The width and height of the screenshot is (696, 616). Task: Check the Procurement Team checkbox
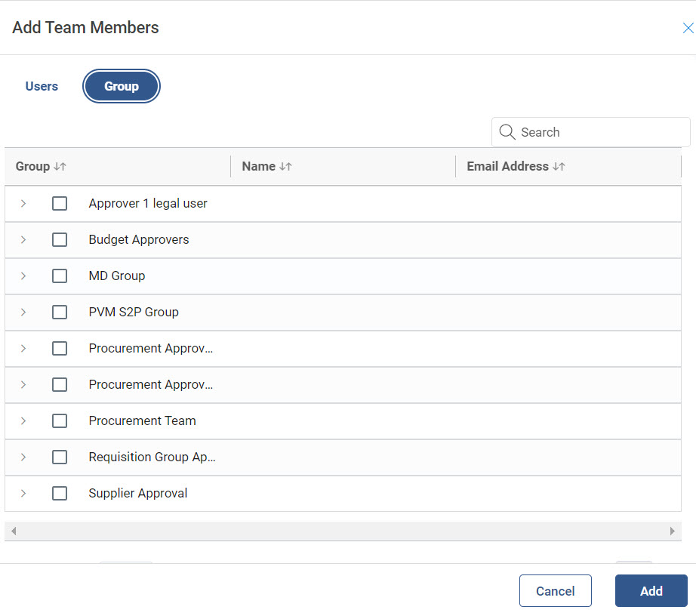[x=60, y=421]
